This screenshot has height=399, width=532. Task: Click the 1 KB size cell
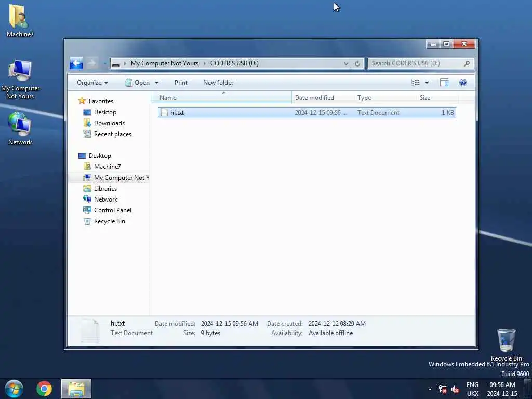point(447,113)
